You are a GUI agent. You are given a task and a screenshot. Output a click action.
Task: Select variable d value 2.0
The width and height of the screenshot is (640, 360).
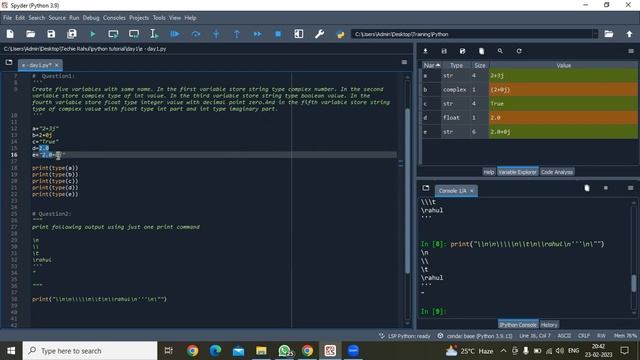coord(563,118)
